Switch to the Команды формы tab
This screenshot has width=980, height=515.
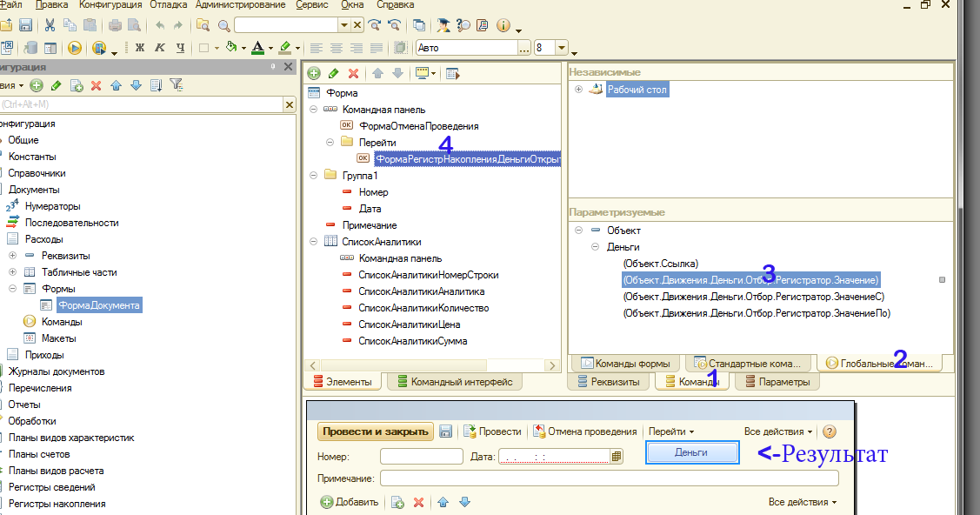click(627, 363)
